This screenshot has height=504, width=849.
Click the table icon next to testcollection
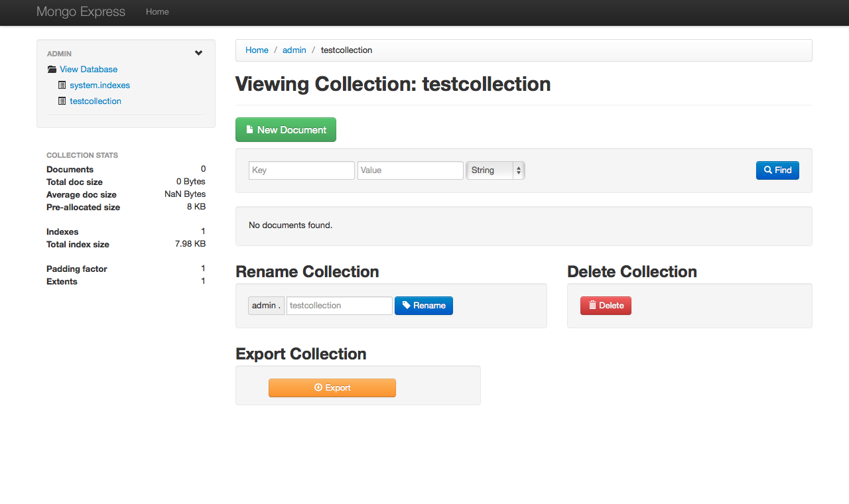(62, 101)
